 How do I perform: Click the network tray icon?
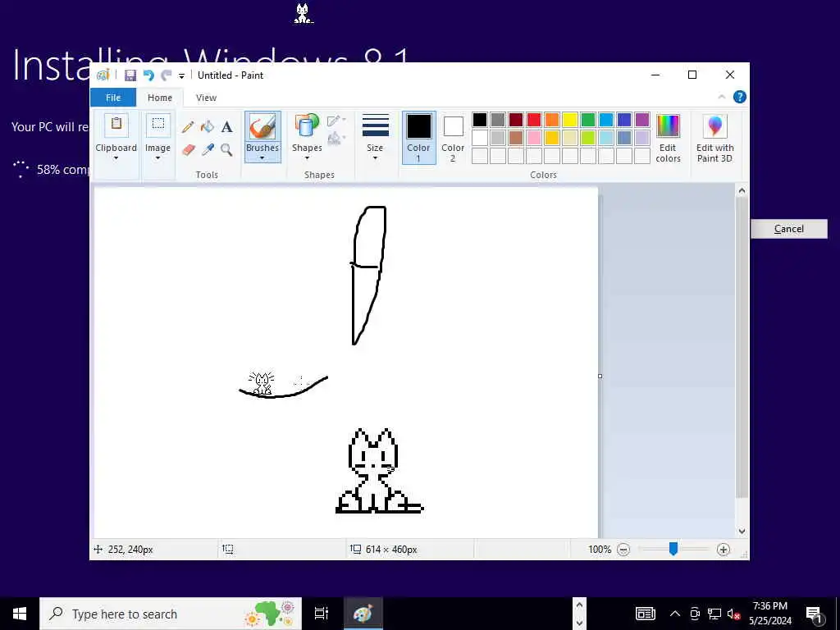(x=714, y=614)
